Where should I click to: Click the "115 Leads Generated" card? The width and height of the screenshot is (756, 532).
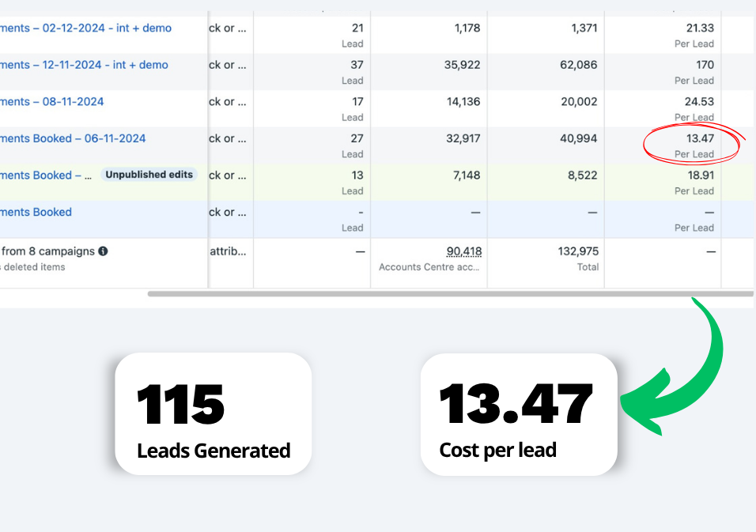(x=213, y=414)
